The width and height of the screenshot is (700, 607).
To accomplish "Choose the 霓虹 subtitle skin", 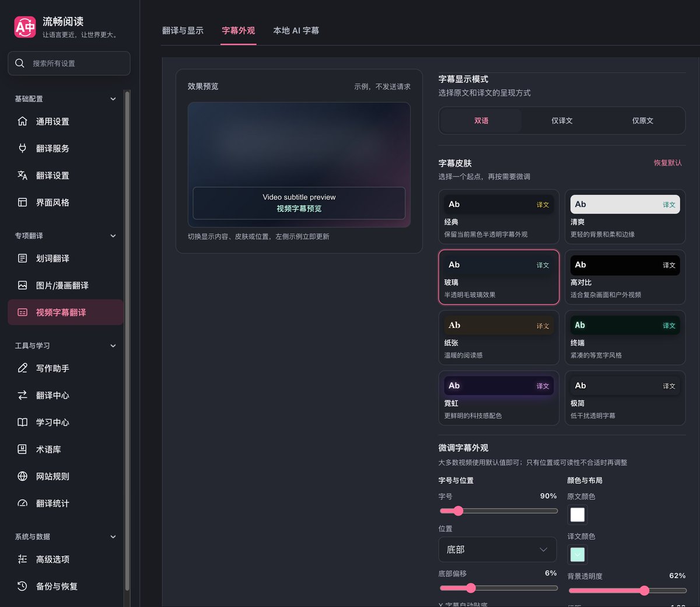I will tap(499, 398).
